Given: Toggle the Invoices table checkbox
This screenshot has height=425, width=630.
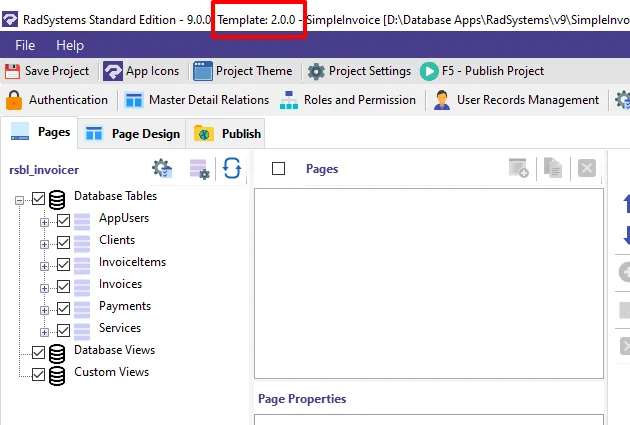Looking at the screenshot, I should (x=63, y=287).
